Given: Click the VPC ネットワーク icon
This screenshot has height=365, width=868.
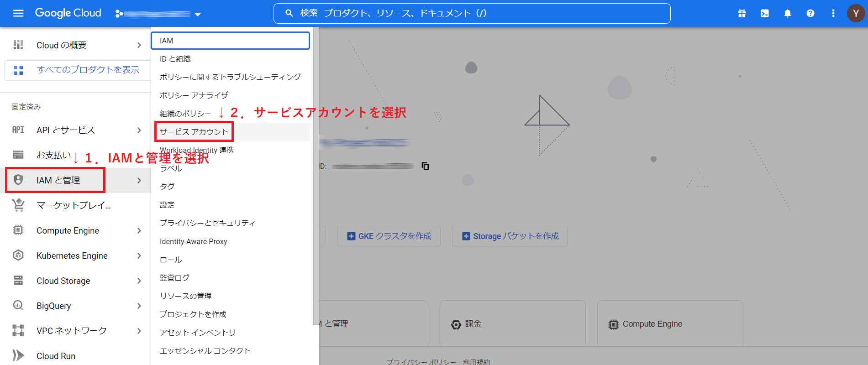Looking at the screenshot, I should [18, 330].
